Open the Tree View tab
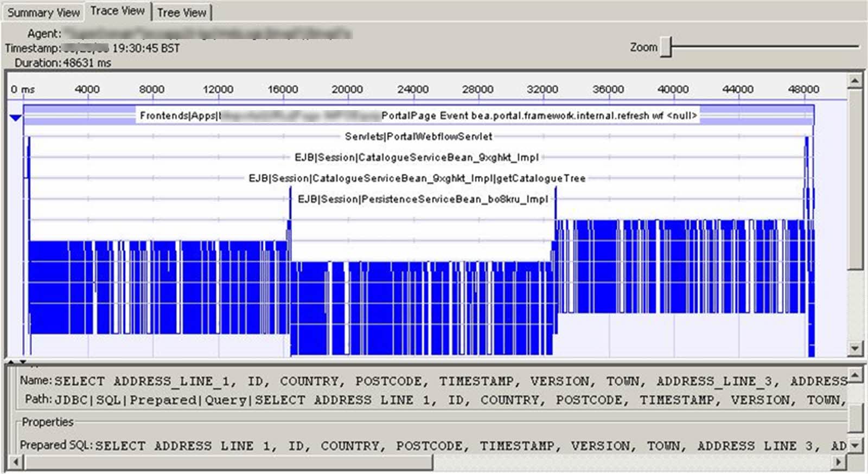The height and width of the screenshot is (474, 868). click(x=181, y=12)
